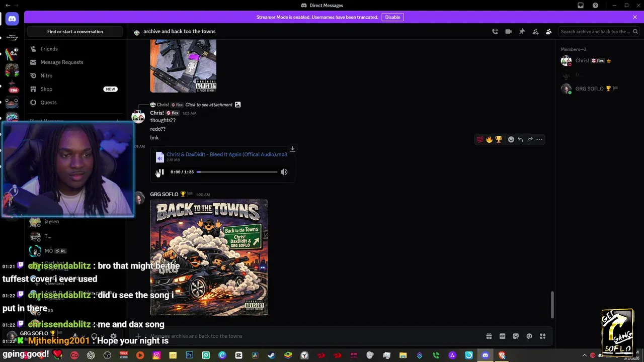This screenshot has height=362, width=644.
Task: Click to see attachment reply reference
Action: tap(209, 105)
